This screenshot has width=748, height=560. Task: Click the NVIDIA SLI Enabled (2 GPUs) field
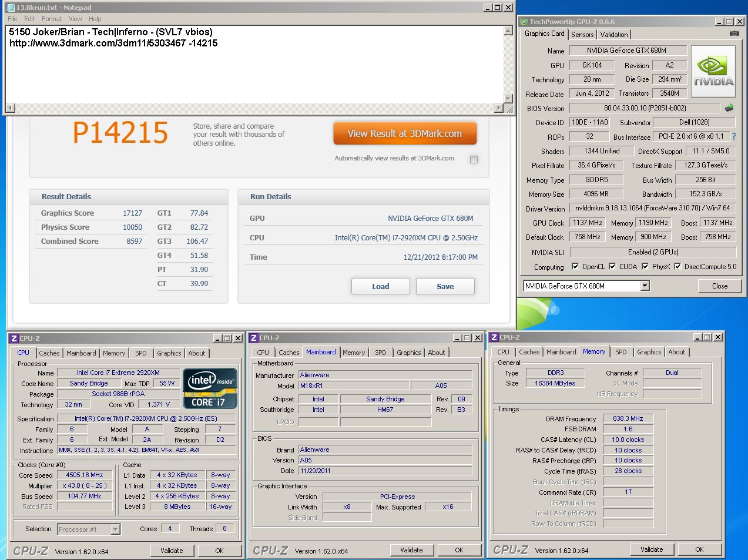[x=652, y=252]
